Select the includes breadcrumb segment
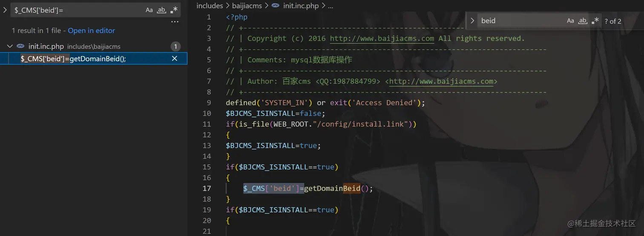 tap(210, 6)
